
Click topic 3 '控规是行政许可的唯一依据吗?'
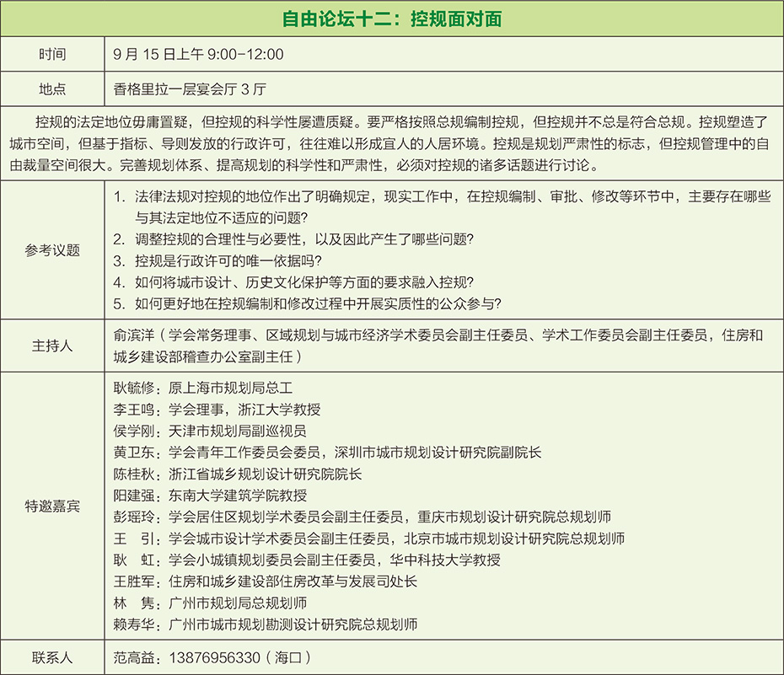[x=228, y=260]
